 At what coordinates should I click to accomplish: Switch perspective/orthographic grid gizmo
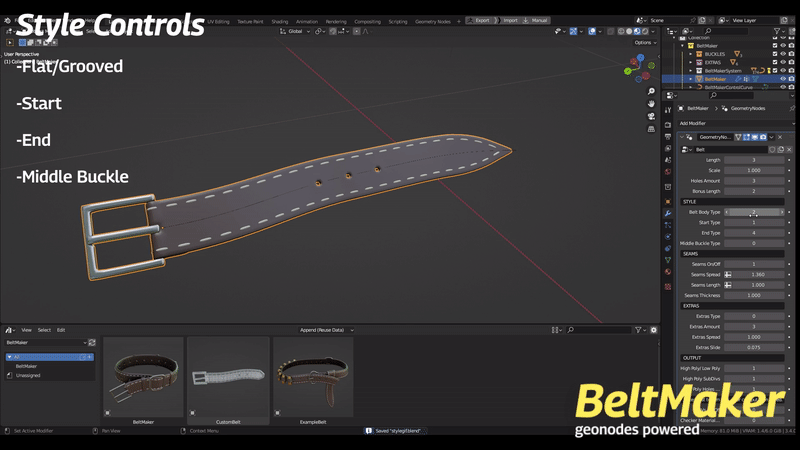651,129
